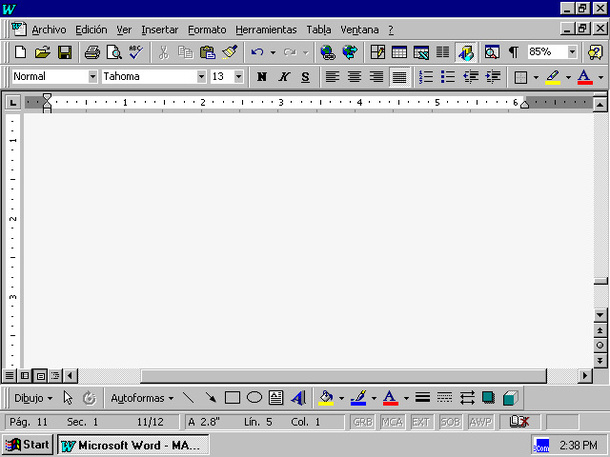Decrease the paragraph indent
The height and width of the screenshot is (457, 610).
[470, 77]
